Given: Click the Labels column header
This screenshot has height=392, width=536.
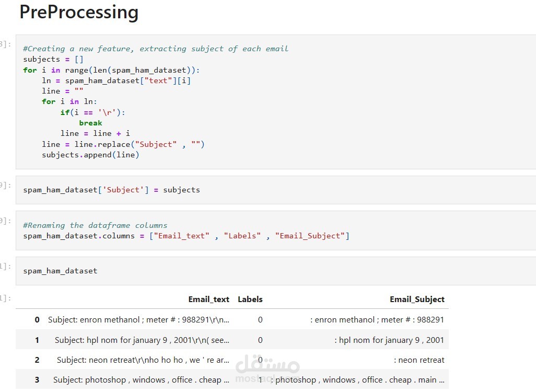Looking at the screenshot, I should pyautogui.click(x=250, y=299).
